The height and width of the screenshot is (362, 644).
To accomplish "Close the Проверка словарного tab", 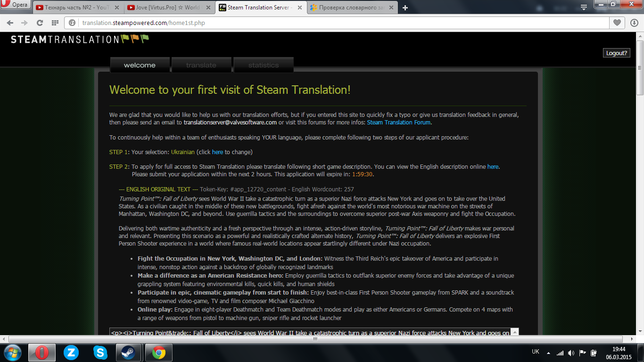I will click(x=391, y=8).
